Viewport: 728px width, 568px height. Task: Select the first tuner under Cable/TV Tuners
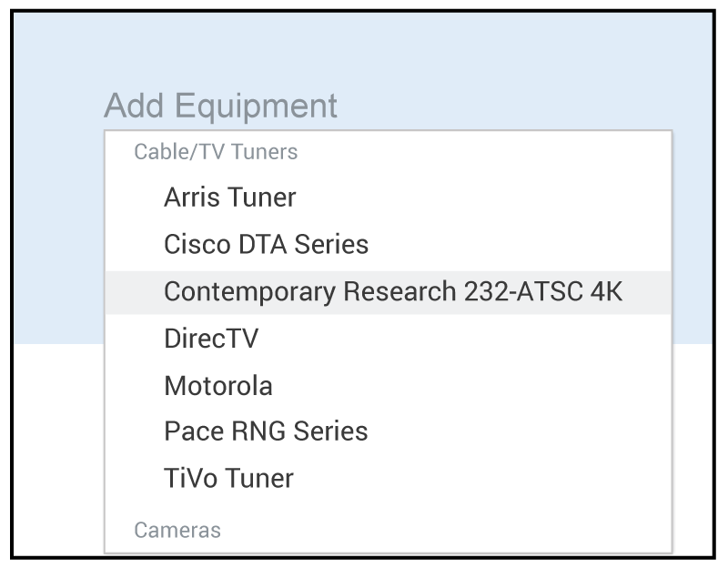click(230, 198)
